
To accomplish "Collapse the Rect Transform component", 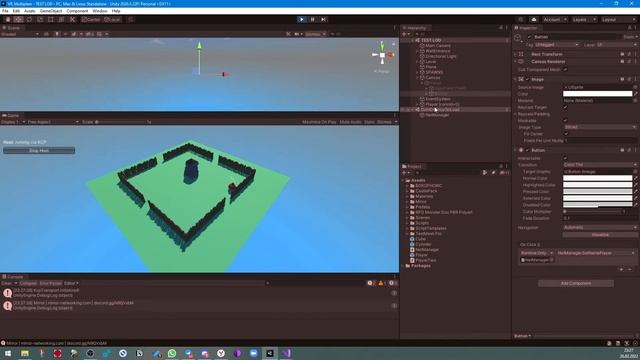I will [x=516, y=54].
